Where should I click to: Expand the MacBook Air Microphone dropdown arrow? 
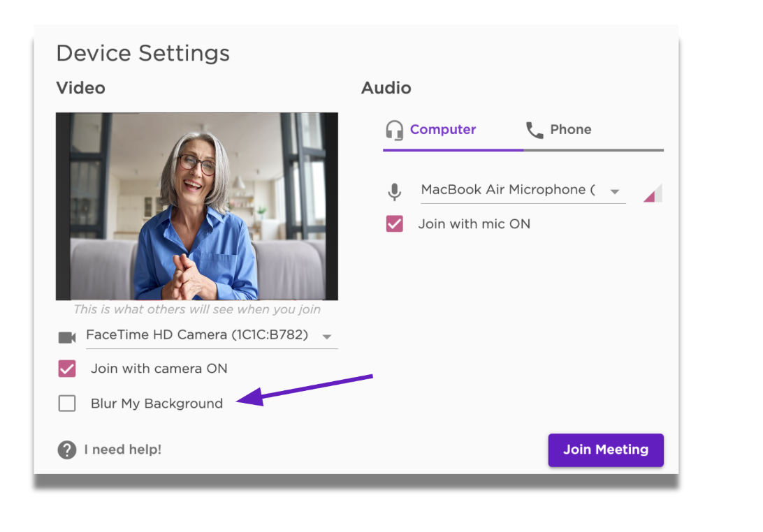615,190
